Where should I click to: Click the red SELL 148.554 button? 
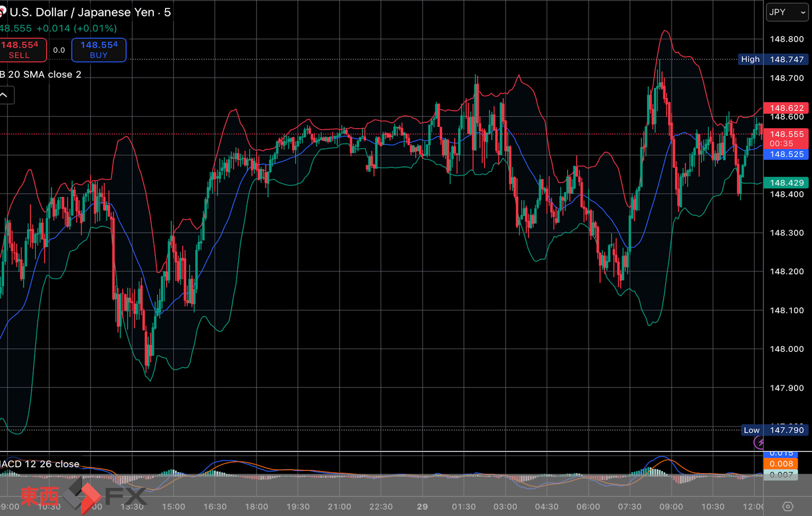click(21, 50)
